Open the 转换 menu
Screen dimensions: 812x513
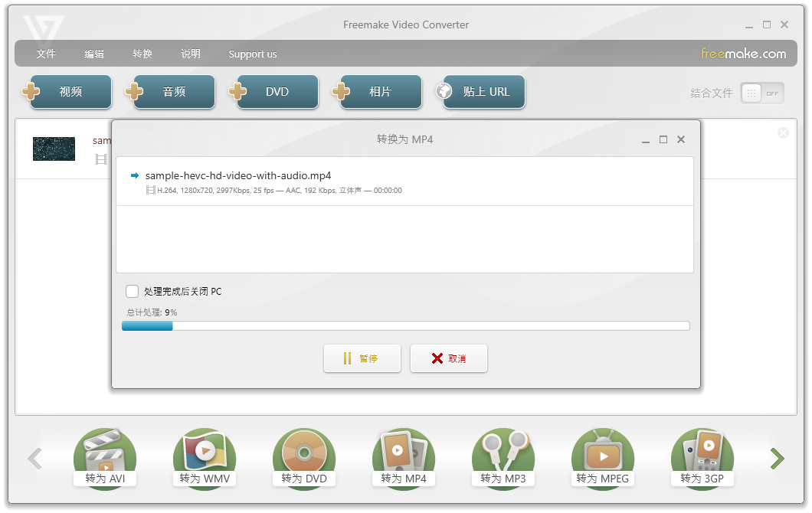tap(142, 54)
